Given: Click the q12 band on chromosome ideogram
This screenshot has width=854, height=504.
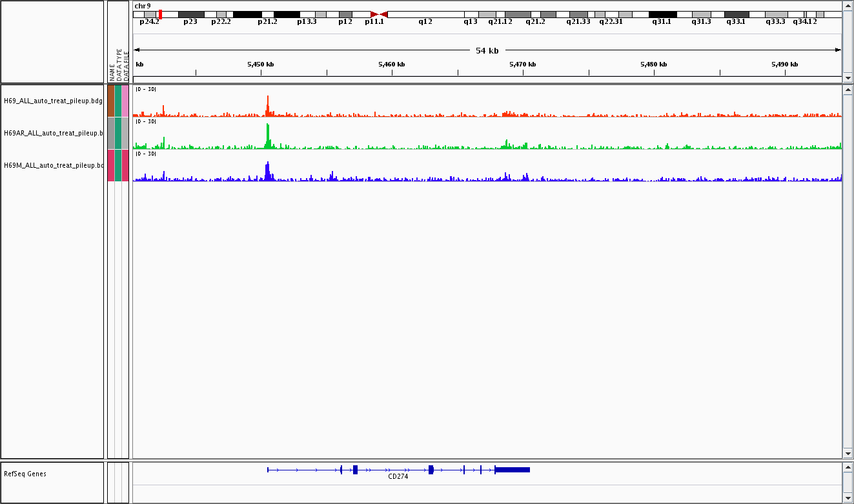Looking at the screenshot, I should pos(425,14).
